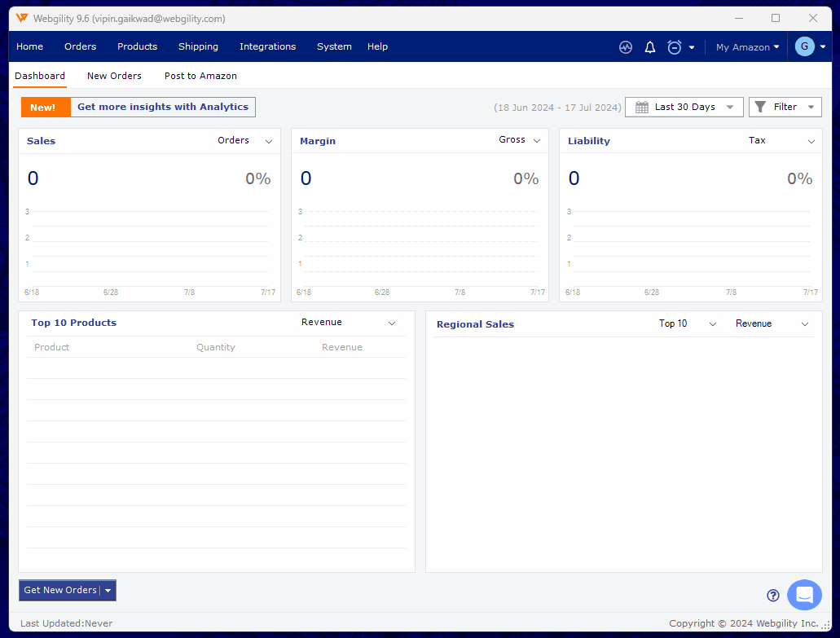Viewport: 840px width, 638px height.
Task: Click the Get New Orders button
Action: coord(60,590)
